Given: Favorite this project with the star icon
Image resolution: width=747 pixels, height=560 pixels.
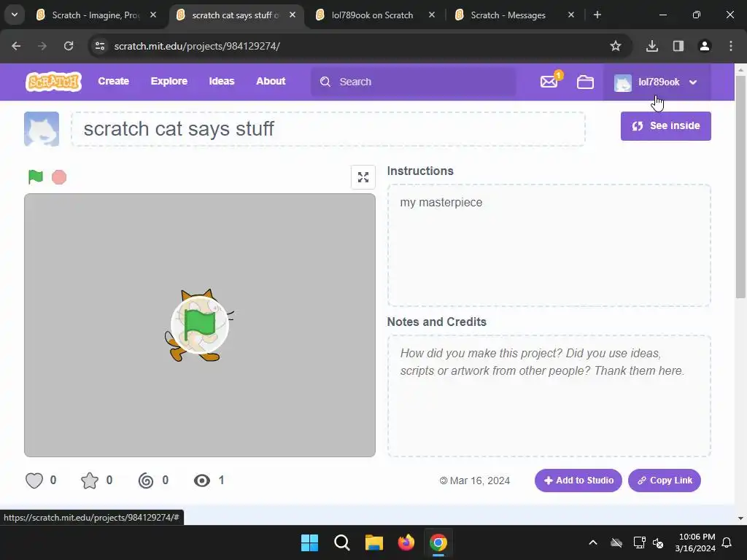Looking at the screenshot, I should pos(90,481).
